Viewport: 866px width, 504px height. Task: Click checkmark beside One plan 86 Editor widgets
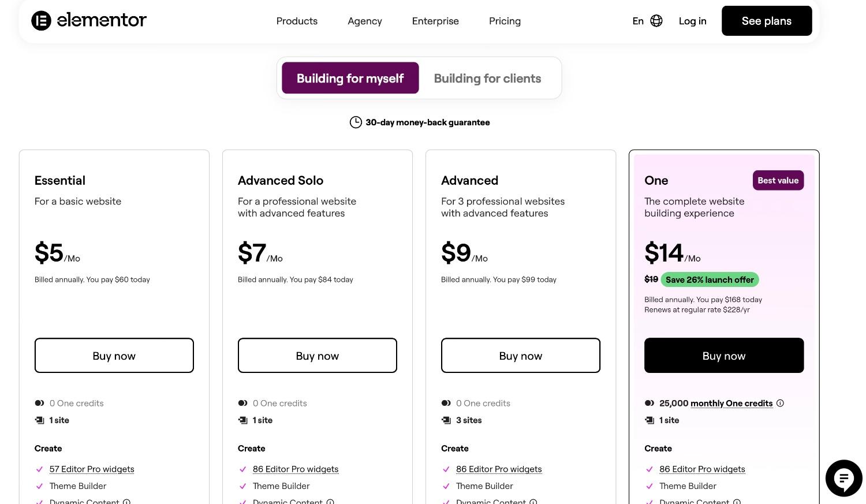[x=649, y=469]
